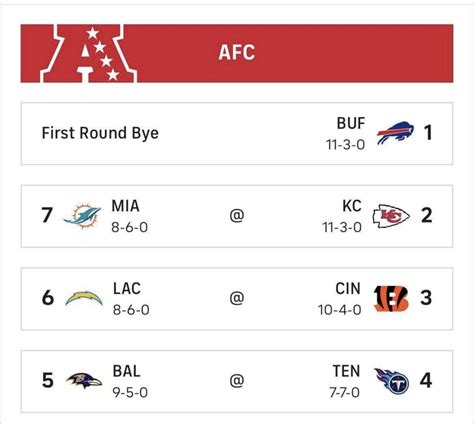Click the Miami Dolphins logo
This screenshot has width=474, height=424.
(82, 215)
